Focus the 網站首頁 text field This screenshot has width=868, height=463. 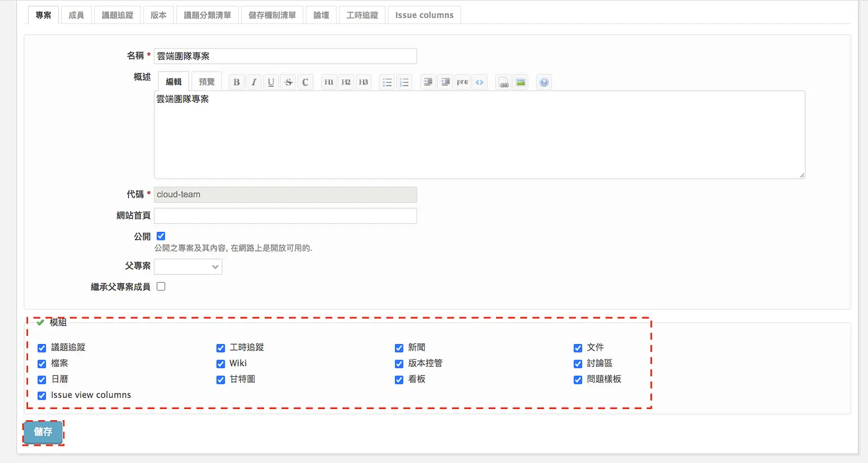[285, 216]
